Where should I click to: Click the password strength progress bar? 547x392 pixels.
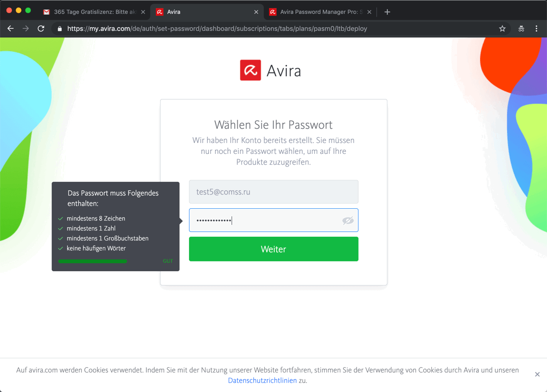point(92,261)
